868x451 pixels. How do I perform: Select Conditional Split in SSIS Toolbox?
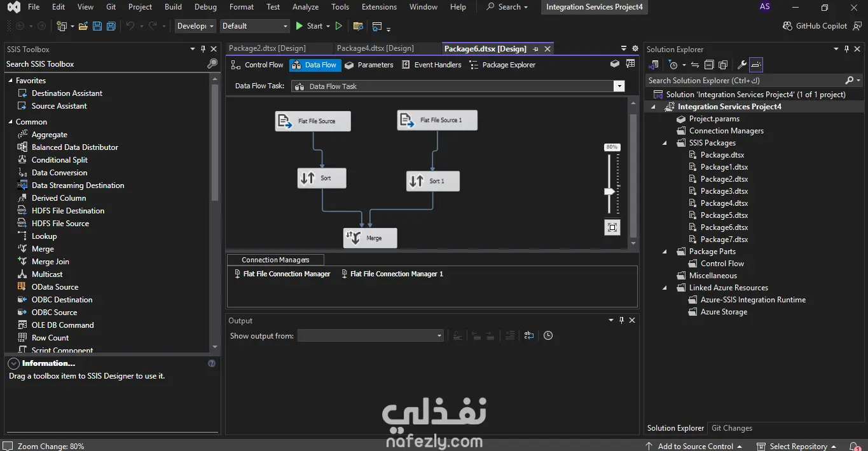coord(60,160)
